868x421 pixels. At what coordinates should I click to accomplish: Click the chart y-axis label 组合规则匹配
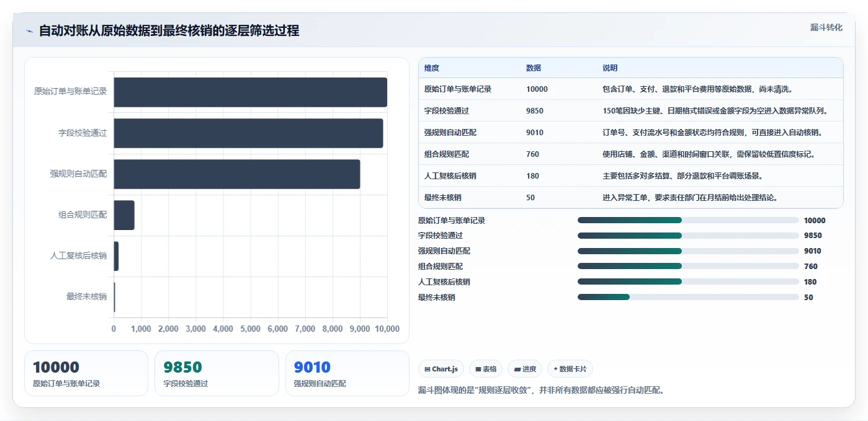(x=83, y=215)
